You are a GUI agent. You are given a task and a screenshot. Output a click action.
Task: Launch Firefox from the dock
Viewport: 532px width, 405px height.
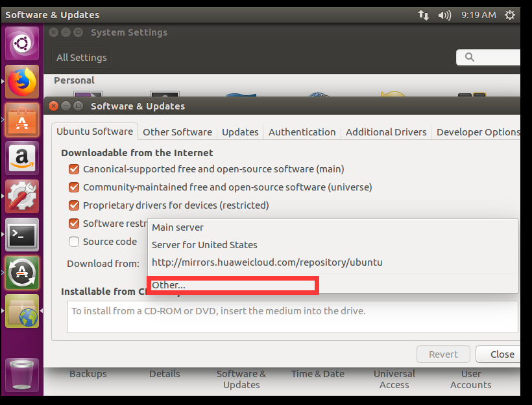[21, 83]
